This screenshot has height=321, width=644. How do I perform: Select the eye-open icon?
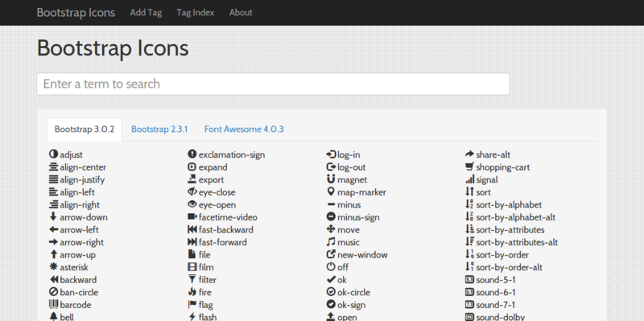point(192,204)
